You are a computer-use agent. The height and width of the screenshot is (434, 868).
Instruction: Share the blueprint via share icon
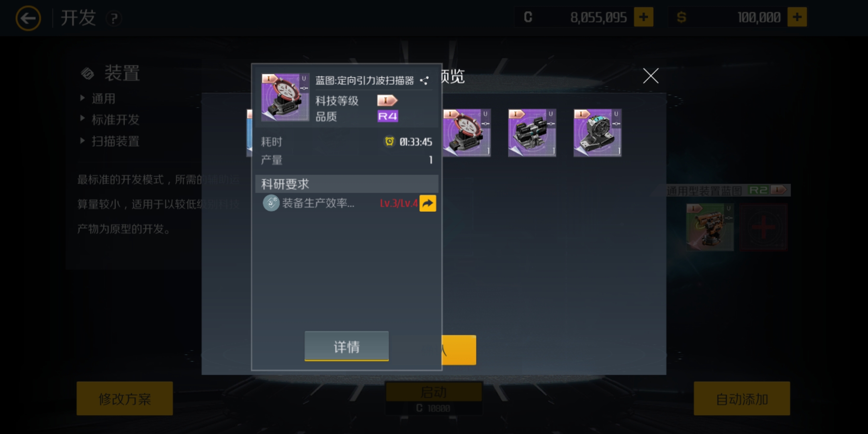(424, 80)
